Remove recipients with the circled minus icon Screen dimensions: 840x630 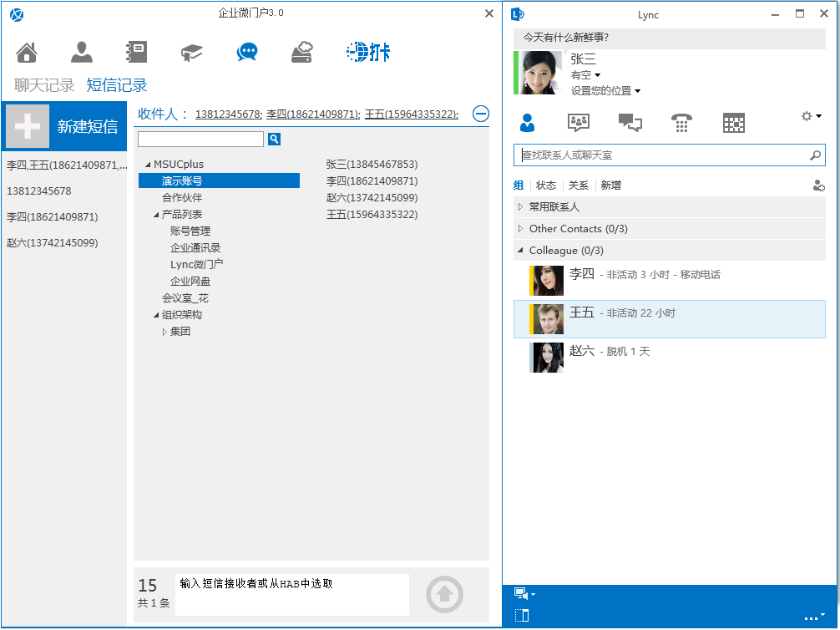click(x=480, y=114)
